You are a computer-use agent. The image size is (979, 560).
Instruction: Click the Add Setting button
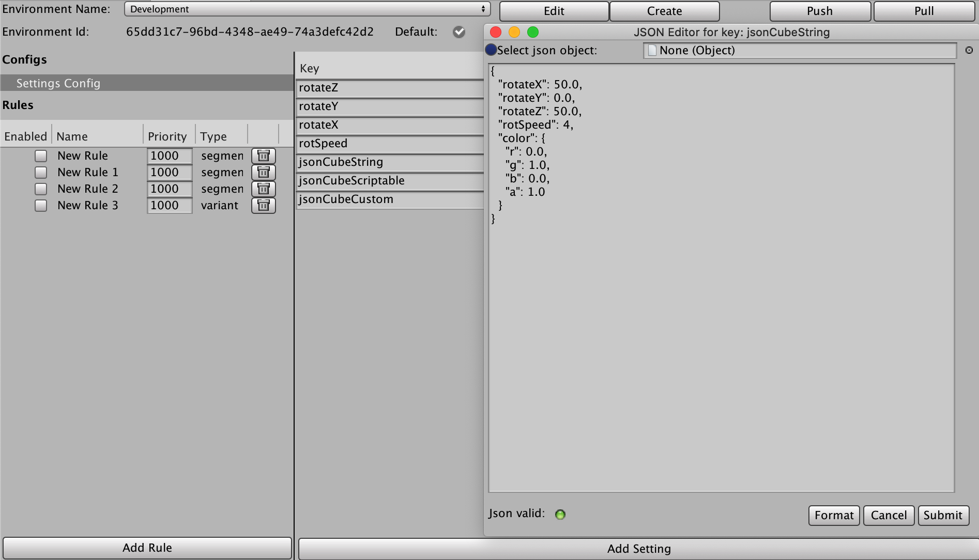coord(639,549)
